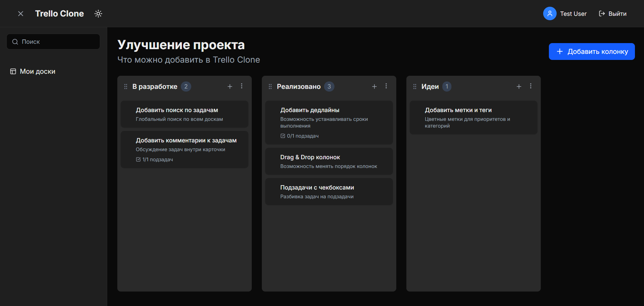Image resolution: width=644 pixels, height=306 pixels.
Task: Click Выйти to log out
Action: pyautogui.click(x=617, y=13)
